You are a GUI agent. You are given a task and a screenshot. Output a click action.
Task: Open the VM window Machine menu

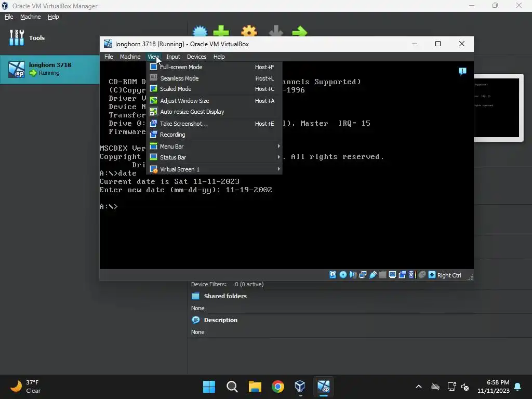(130, 57)
